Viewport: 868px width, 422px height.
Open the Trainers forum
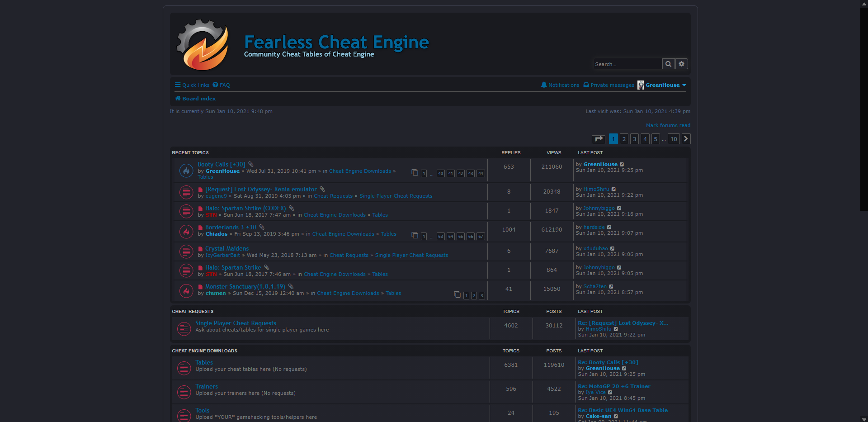tap(207, 387)
